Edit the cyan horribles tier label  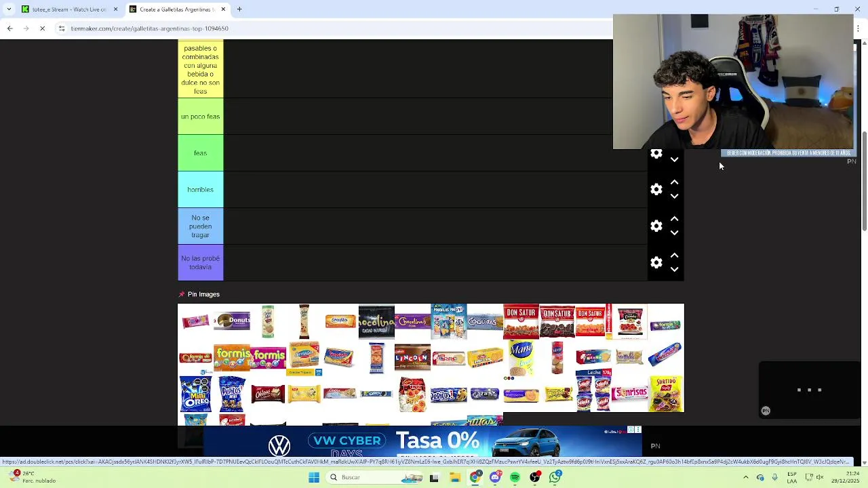coord(200,190)
